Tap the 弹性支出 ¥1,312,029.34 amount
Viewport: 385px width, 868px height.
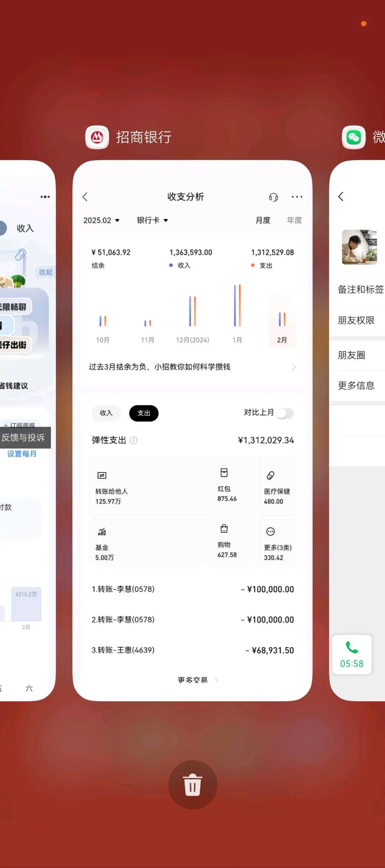point(266,440)
